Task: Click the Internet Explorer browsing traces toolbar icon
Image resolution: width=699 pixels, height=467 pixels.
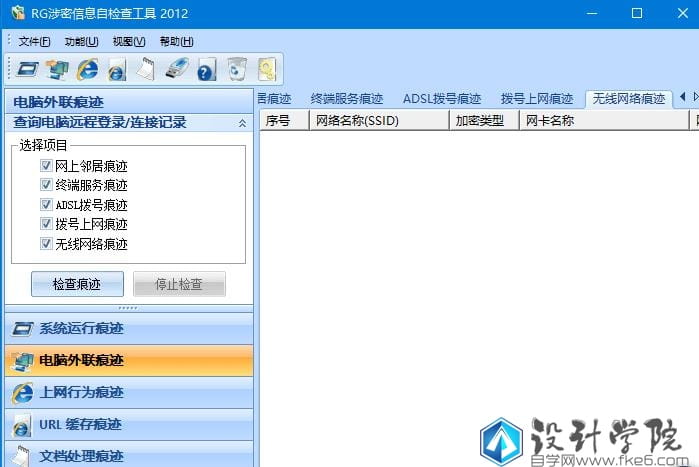Action: click(87, 69)
